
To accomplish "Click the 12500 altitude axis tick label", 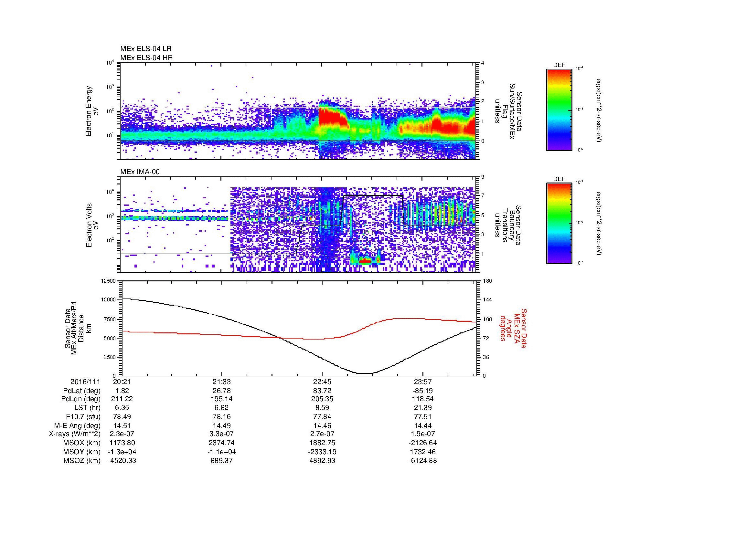I will (x=108, y=281).
